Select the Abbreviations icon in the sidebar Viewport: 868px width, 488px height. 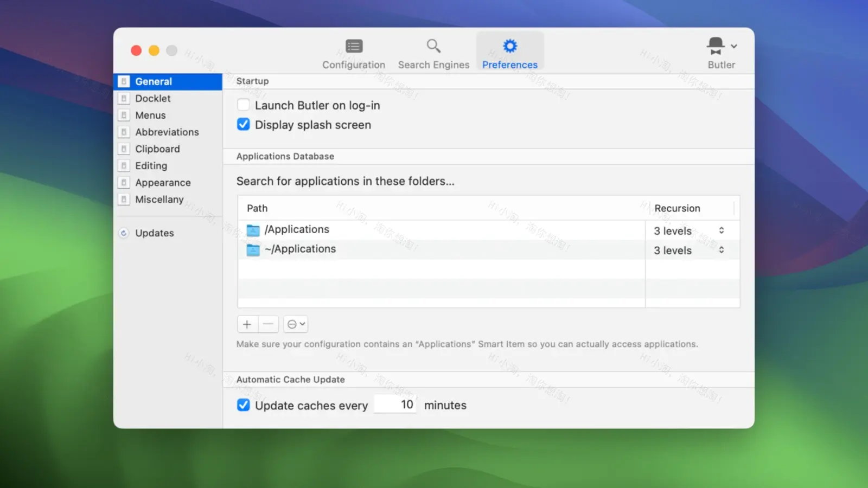point(124,132)
